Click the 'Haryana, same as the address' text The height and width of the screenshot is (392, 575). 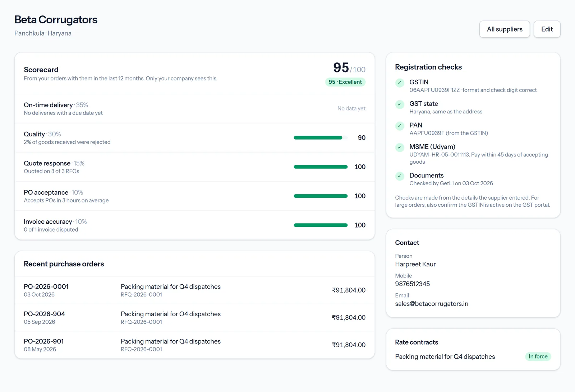(x=446, y=112)
